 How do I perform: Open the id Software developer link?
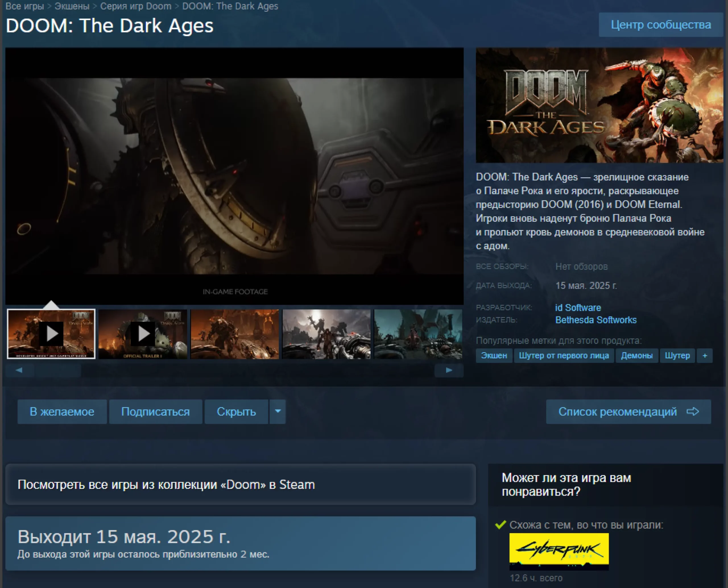pyautogui.click(x=578, y=307)
